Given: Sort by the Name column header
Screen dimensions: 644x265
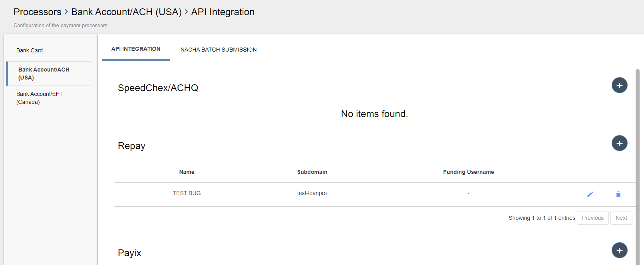Looking at the screenshot, I should [x=187, y=172].
